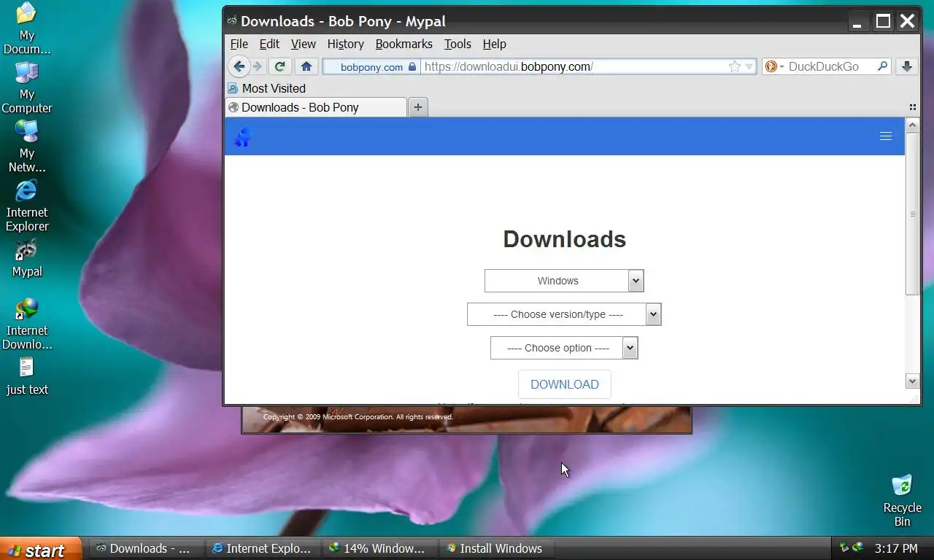Click the bobpony.com identity button
934x560 pixels.
click(371, 66)
